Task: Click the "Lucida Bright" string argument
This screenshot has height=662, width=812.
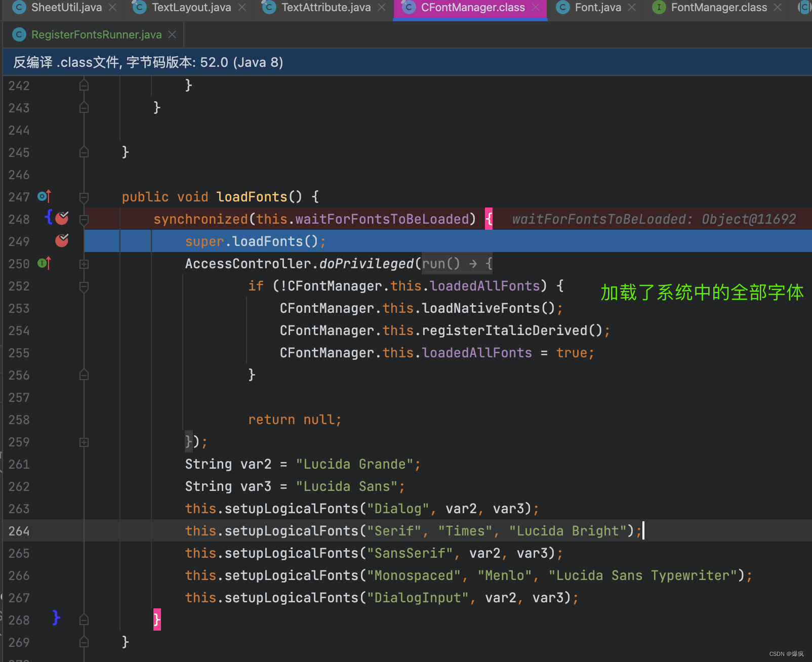Action: click(x=567, y=531)
